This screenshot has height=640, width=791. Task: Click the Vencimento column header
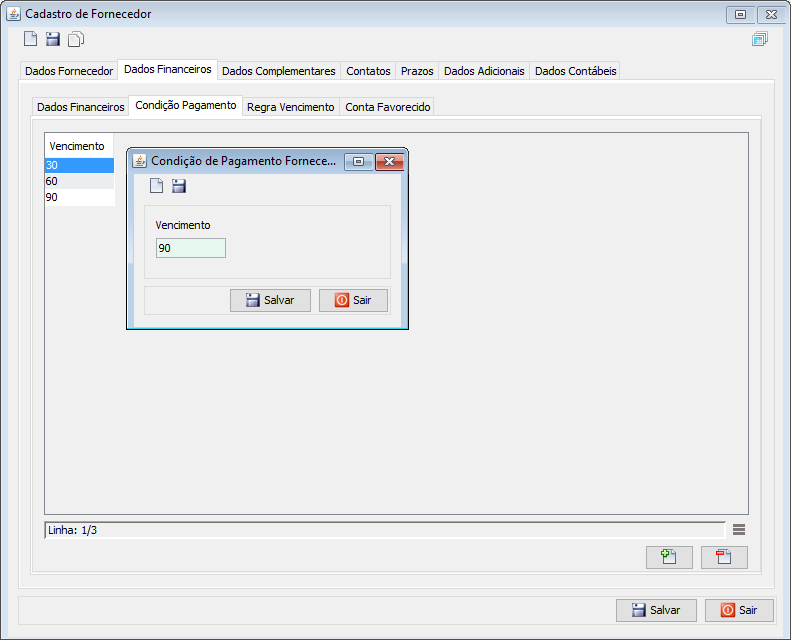(x=77, y=146)
